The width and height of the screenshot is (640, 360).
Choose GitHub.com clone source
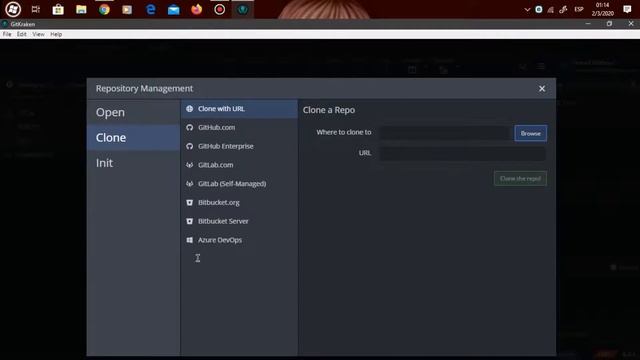tap(239, 127)
